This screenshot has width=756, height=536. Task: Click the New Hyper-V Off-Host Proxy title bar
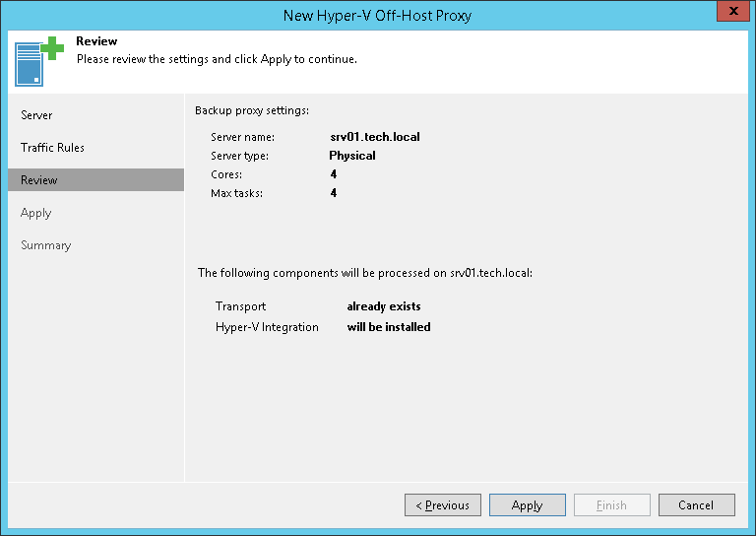point(378,15)
